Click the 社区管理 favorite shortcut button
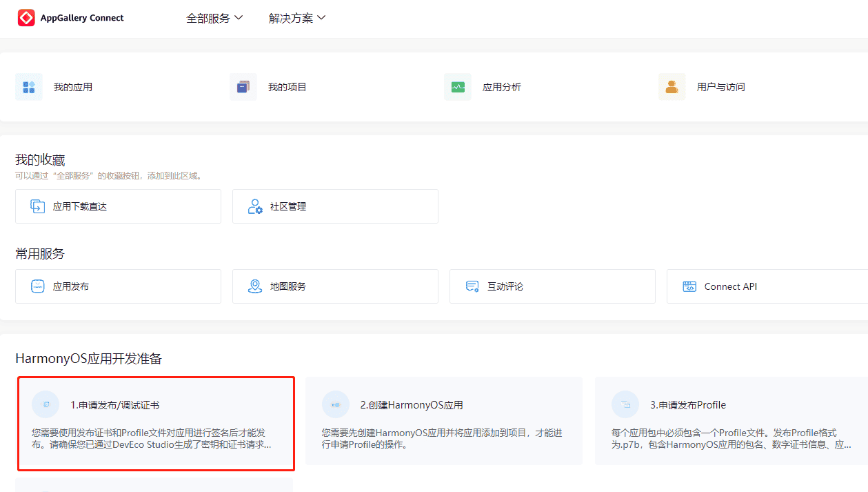The height and width of the screenshot is (492, 868). coord(335,206)
